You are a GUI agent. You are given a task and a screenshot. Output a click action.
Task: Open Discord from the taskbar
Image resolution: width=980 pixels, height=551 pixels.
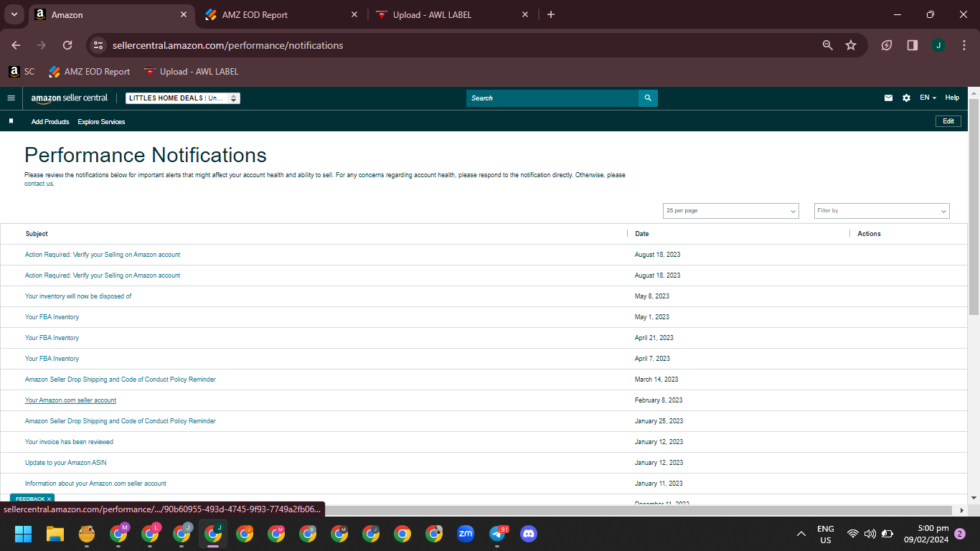pyautogui.click(x=529, y=534)
